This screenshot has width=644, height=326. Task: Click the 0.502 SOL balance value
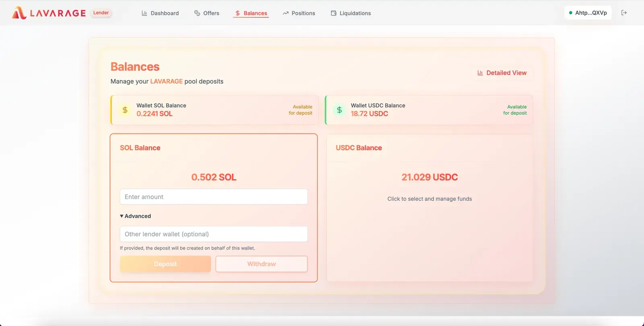[x=214, y=177]
